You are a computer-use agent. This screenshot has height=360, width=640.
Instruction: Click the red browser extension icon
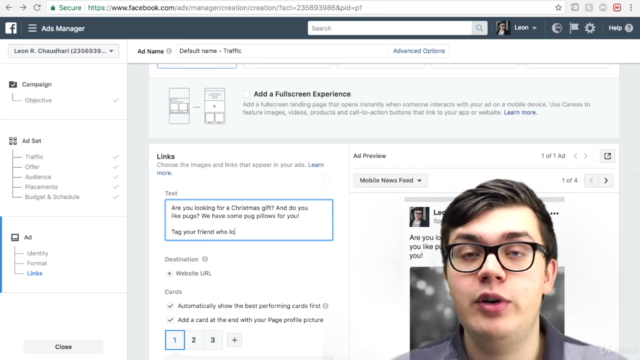coord(617,7)
